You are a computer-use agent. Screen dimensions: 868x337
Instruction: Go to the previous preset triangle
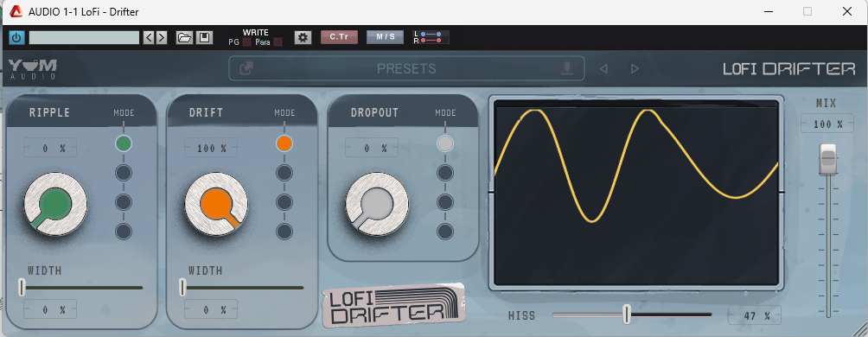pyautogui.click(x=604, y=68)
